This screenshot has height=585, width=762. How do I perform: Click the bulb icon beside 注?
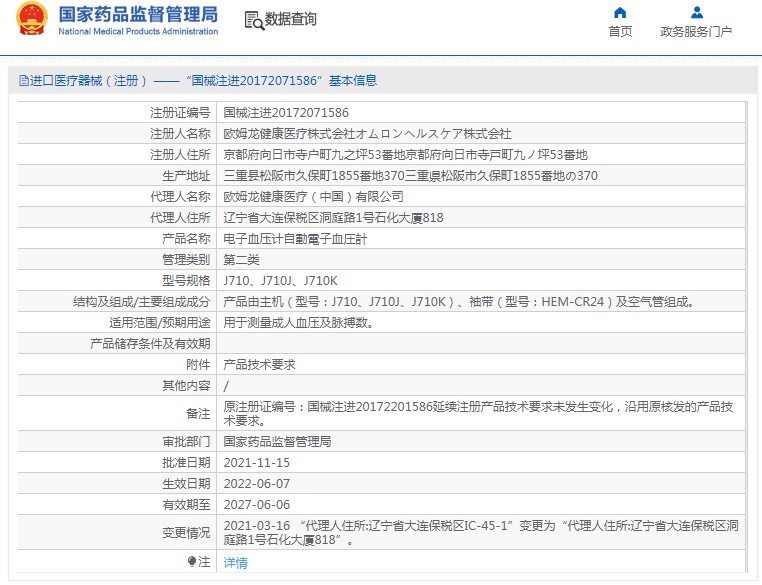[191, 561]
